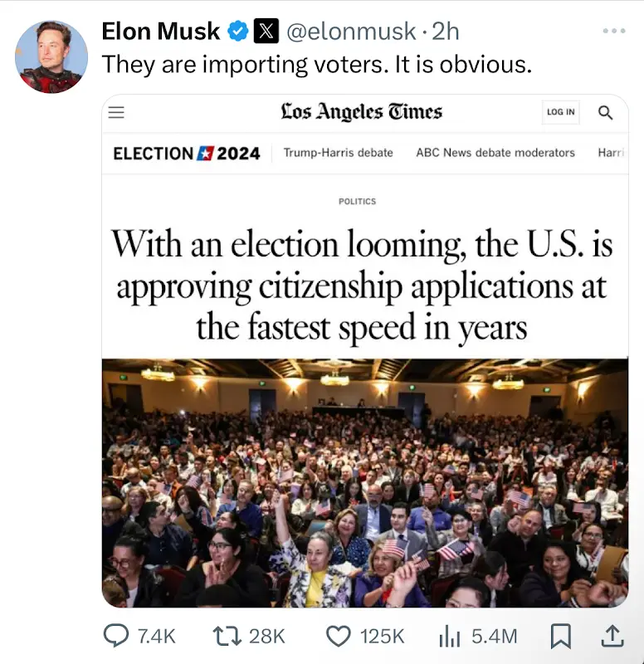Open the profile avatar picture
The image size is (644, 664).
[51, 56]
